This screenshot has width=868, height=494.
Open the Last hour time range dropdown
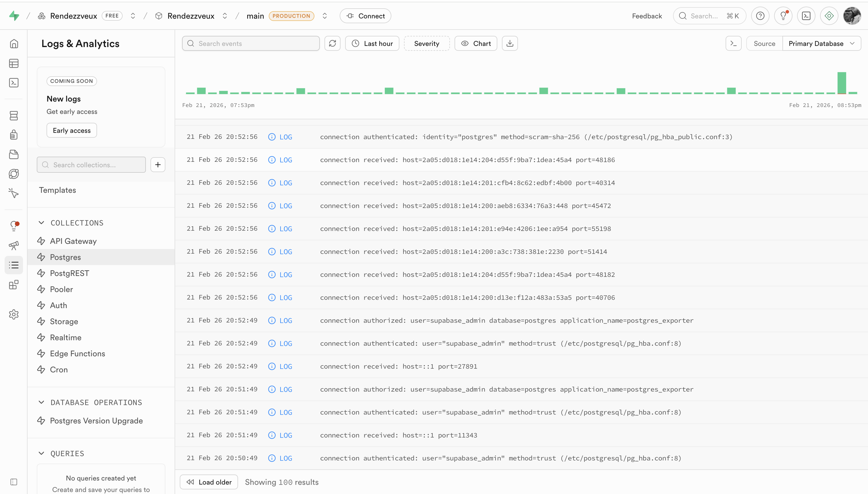point(372,43)
